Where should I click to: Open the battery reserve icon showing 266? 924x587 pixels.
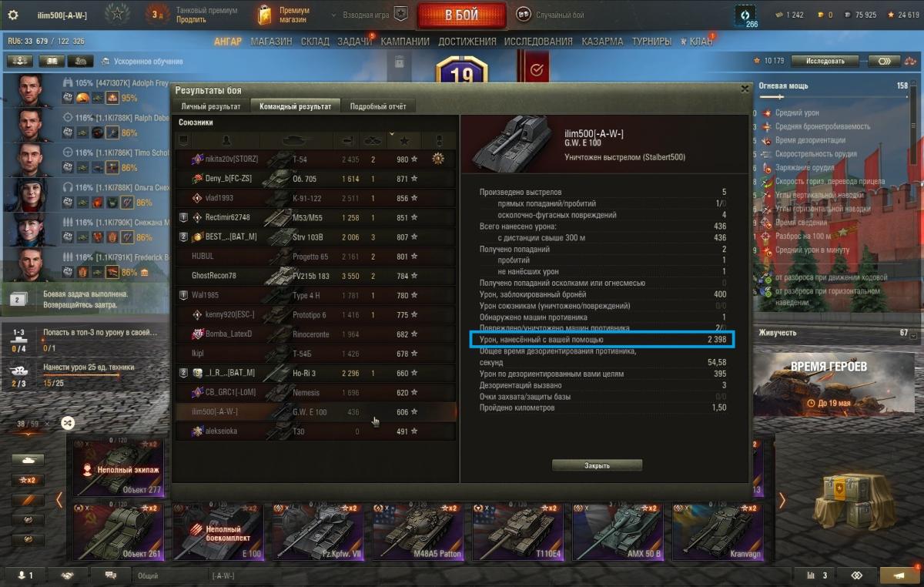(x=746, y=15)
